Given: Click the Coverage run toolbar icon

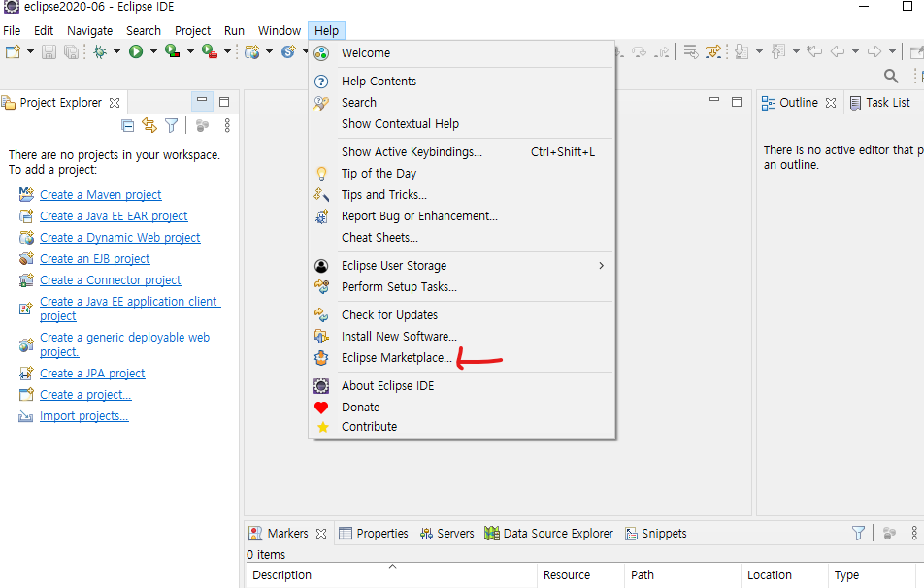Looking at the screenshot, I should click(172, 51).
